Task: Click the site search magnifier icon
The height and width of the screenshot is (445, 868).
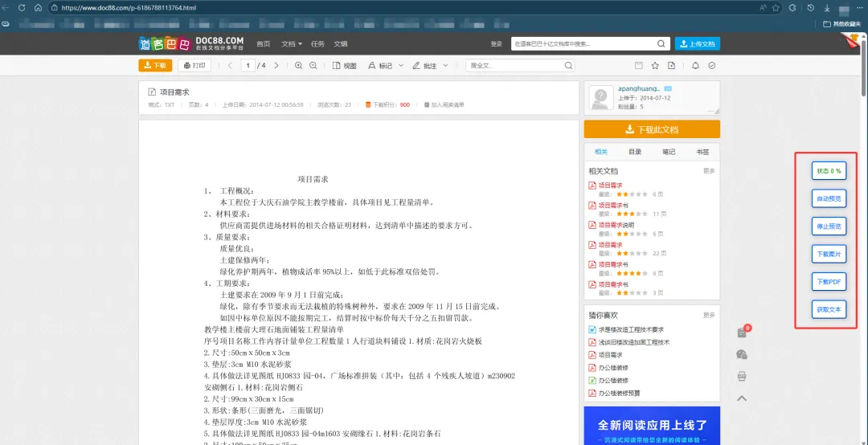Action: tap(661, 43)
